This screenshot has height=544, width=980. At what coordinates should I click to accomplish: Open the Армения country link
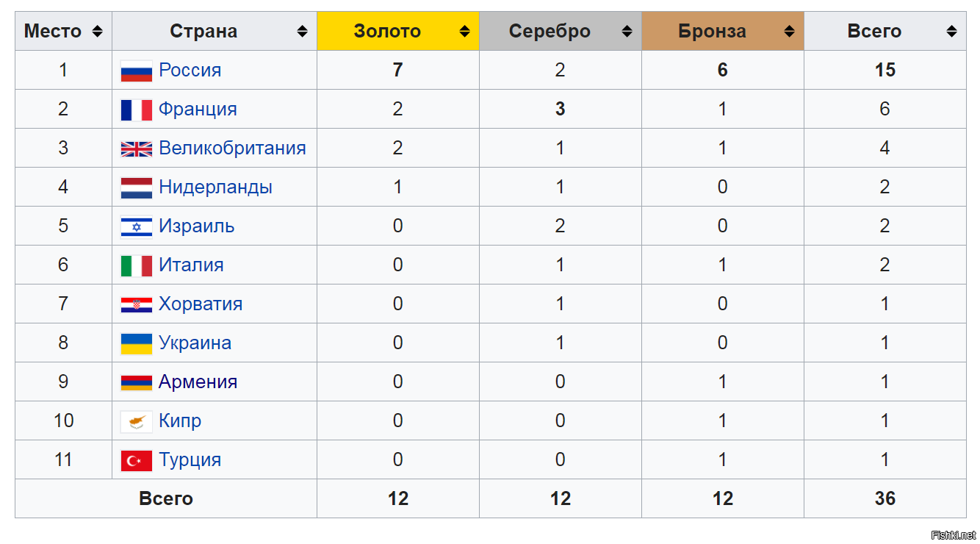click(198, 382)
